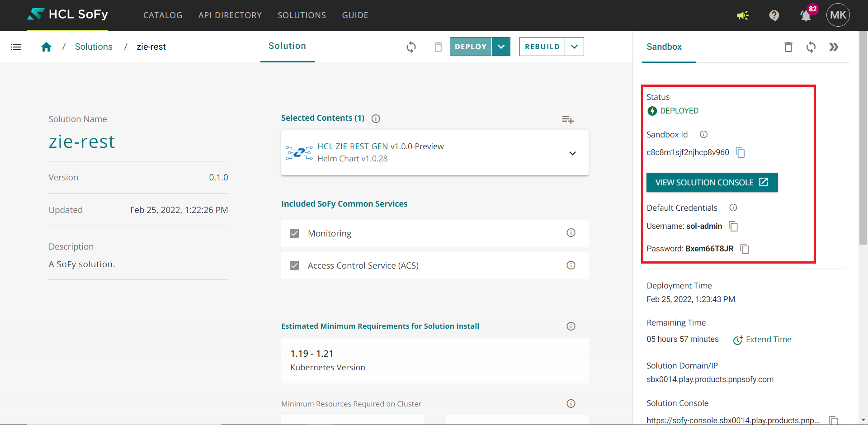Click the scrollbar down arrow

[x=863, y=420]
